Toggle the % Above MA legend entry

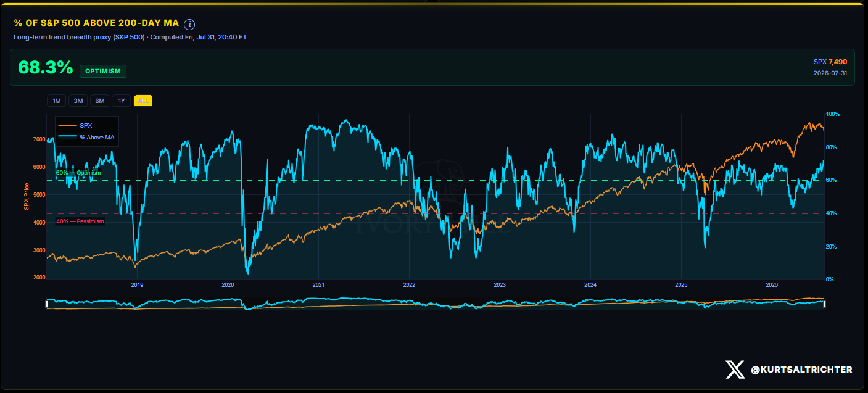86,137
